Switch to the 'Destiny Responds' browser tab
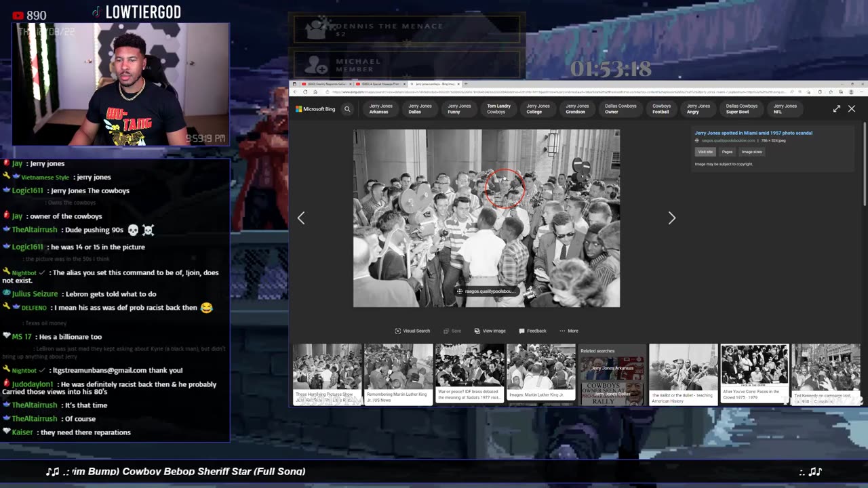Screen dimensions: 868x488 325,84
